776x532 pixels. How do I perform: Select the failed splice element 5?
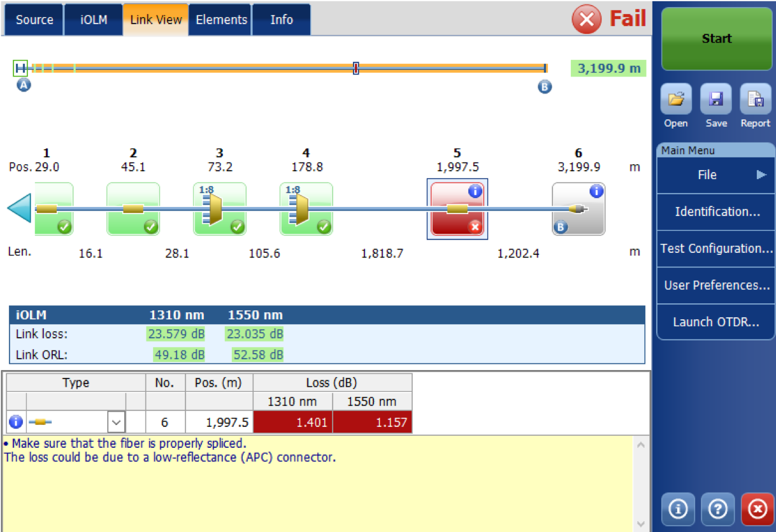[457, 209]
